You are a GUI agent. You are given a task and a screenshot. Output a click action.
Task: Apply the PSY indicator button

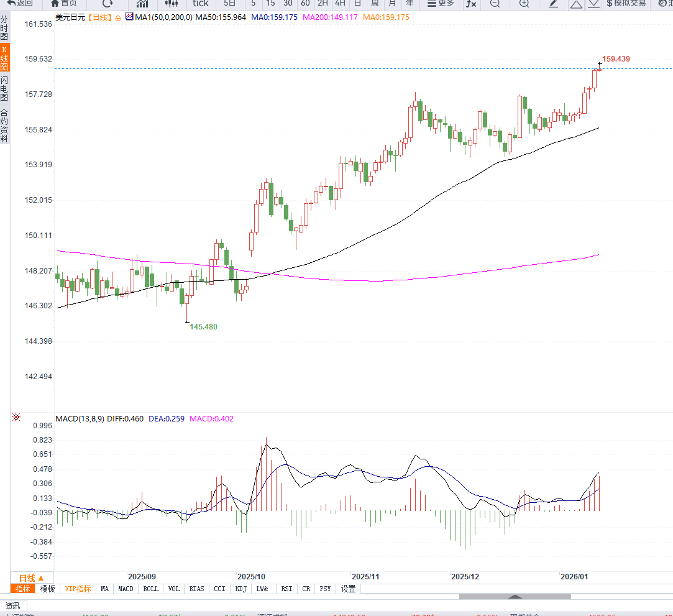(x=326, y=589)
